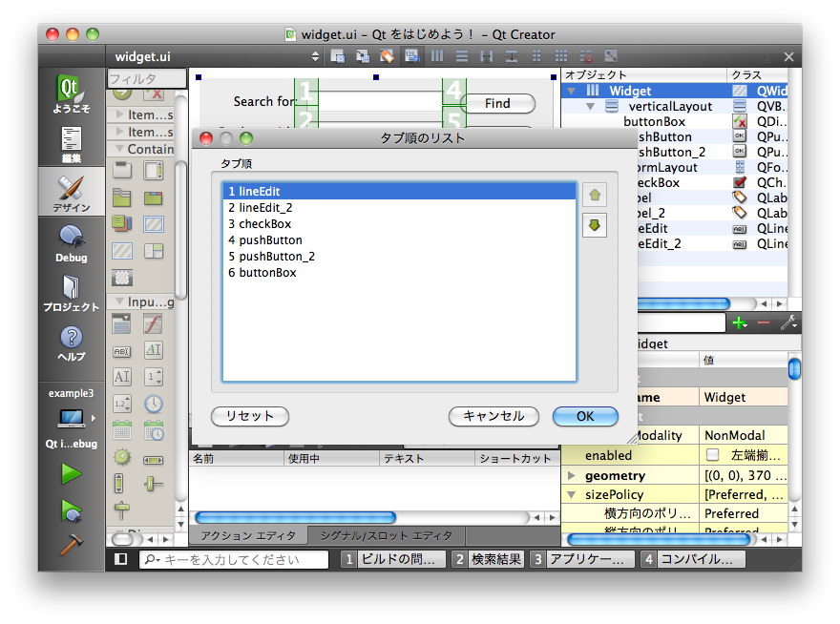Viewport: 840px width, 624px height.
Task: Open the Help (ヘルプ) mode
Action: 71,342
